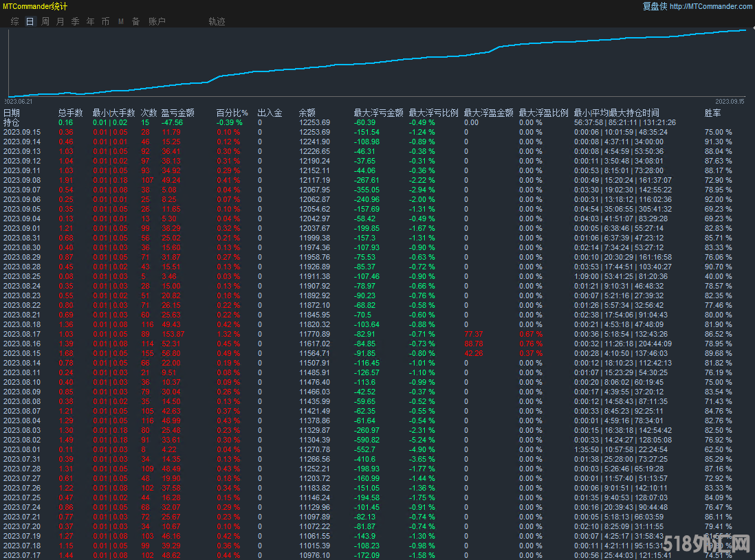Select the 年 yearly tab

90,21
